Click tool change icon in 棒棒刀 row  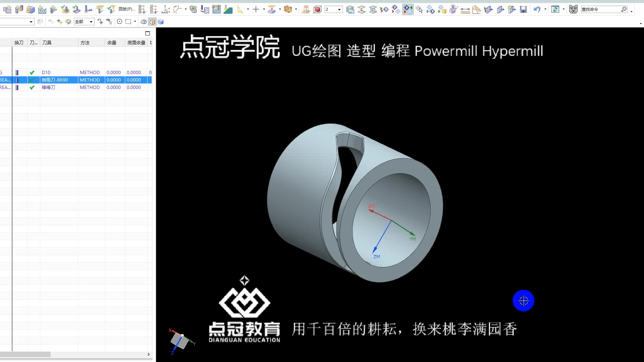point(17,88)
